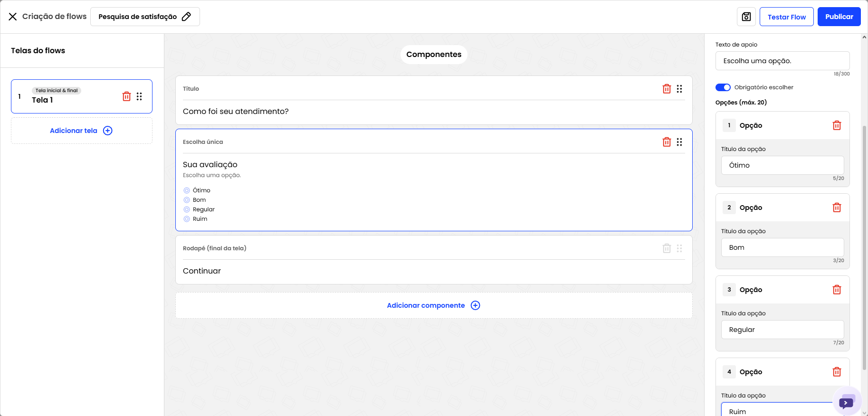The image size is (868, 416).
Task: Delete option 1 Ótimo with trash icon
Action: pyautogui.click(x=837, y=125)
